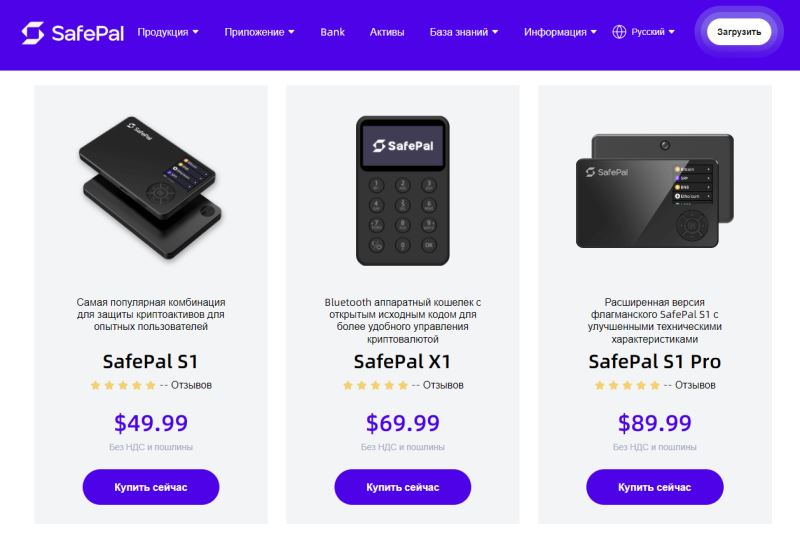
Task: Open the Информация dropdown menu
Action: [560, 32]
